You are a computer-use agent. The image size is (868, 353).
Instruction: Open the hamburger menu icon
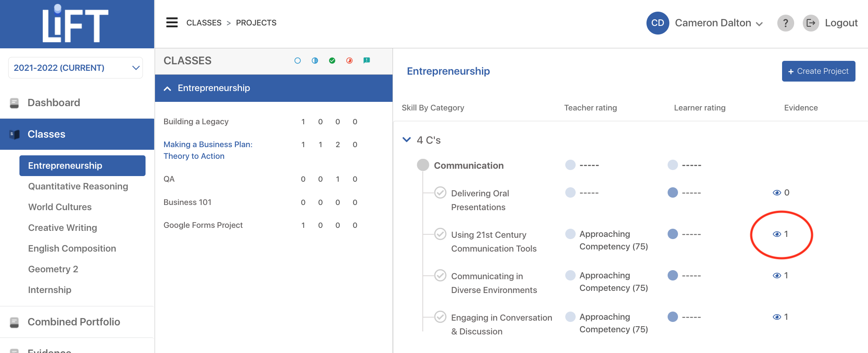[x=172, y=22]
